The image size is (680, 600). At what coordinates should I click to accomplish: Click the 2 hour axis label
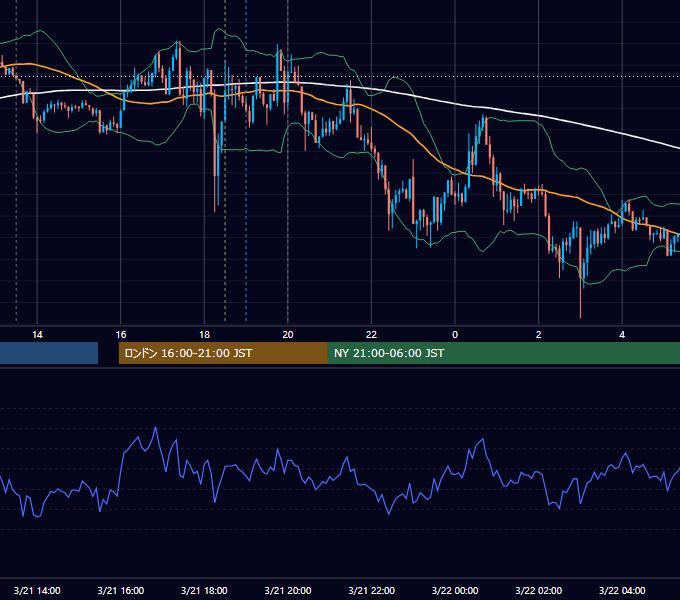pyautogui.click(x=539, y=335)
